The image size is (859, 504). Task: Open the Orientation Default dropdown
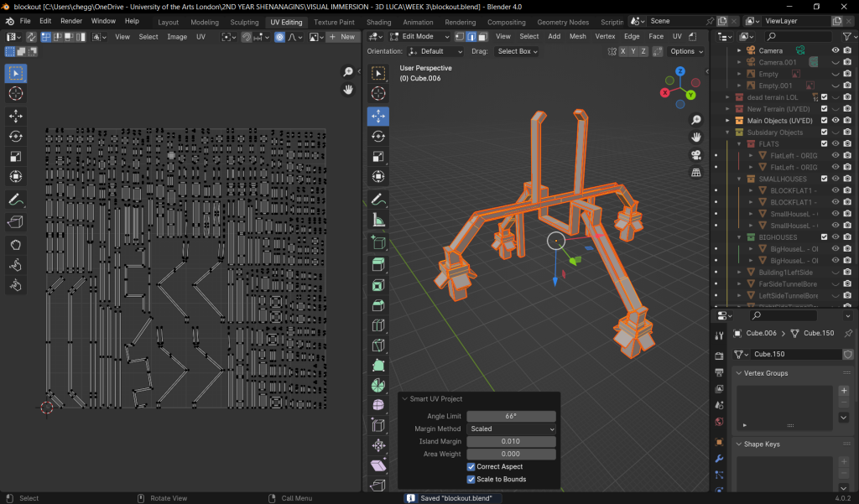435,51
